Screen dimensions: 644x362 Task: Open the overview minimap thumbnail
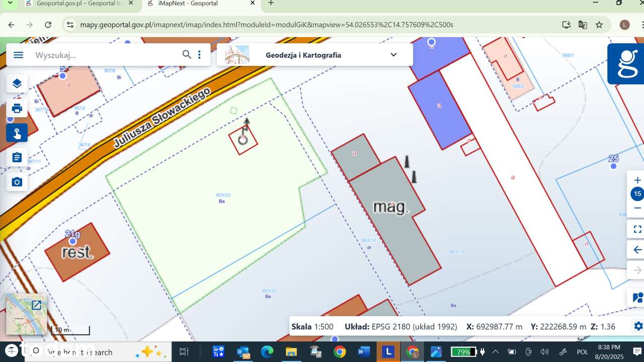point(26,314)
